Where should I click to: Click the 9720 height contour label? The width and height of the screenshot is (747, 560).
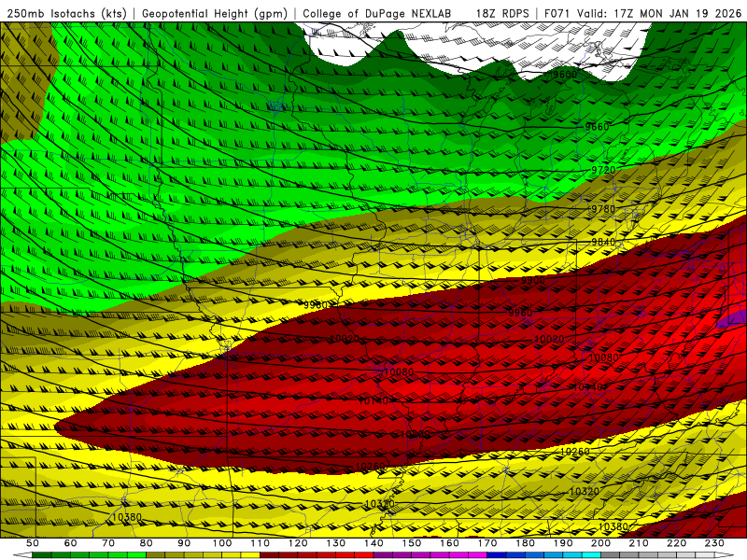[603, 170]
